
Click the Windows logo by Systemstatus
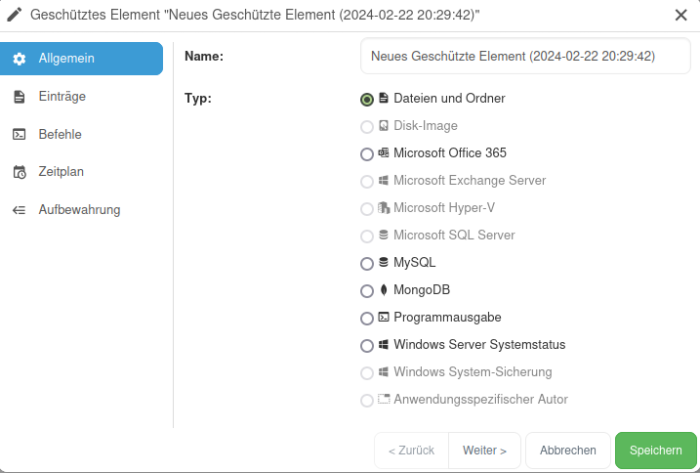tap(383, 345)
